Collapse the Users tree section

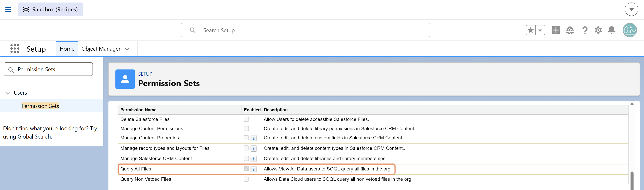(x=8, y=93)
